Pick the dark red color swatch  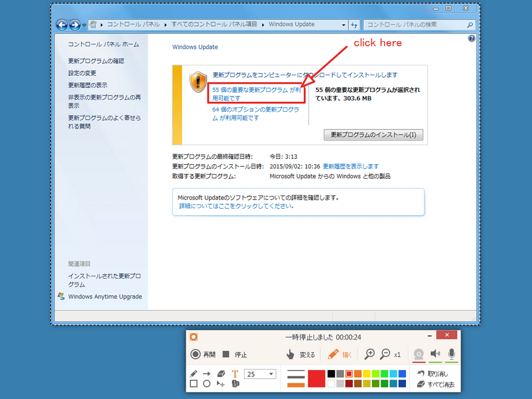349,384
